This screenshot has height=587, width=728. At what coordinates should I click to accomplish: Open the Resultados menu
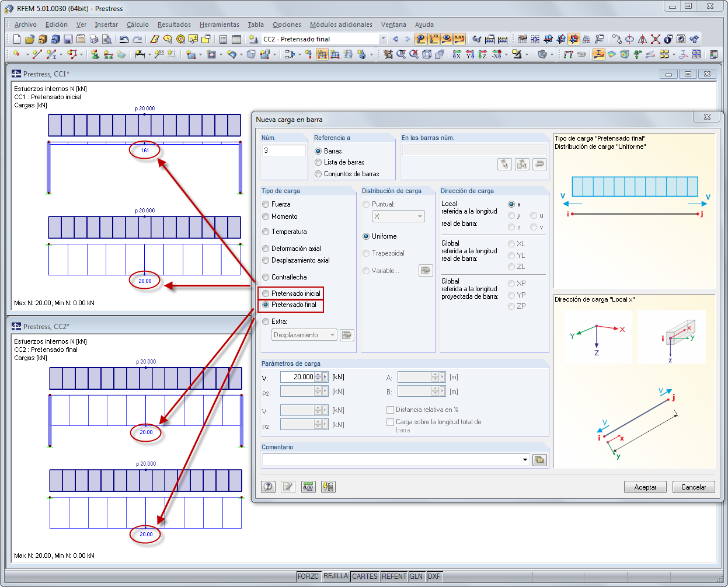tap(174, 25)
